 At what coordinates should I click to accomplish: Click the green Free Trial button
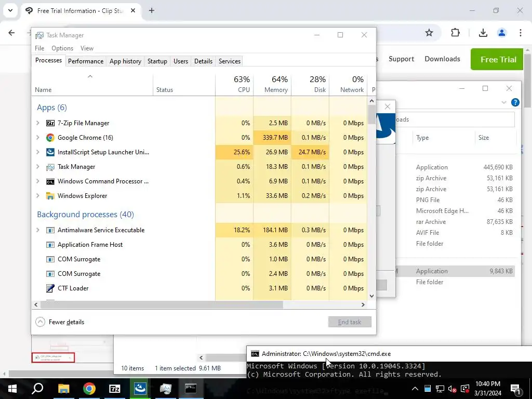click(498, 59)
